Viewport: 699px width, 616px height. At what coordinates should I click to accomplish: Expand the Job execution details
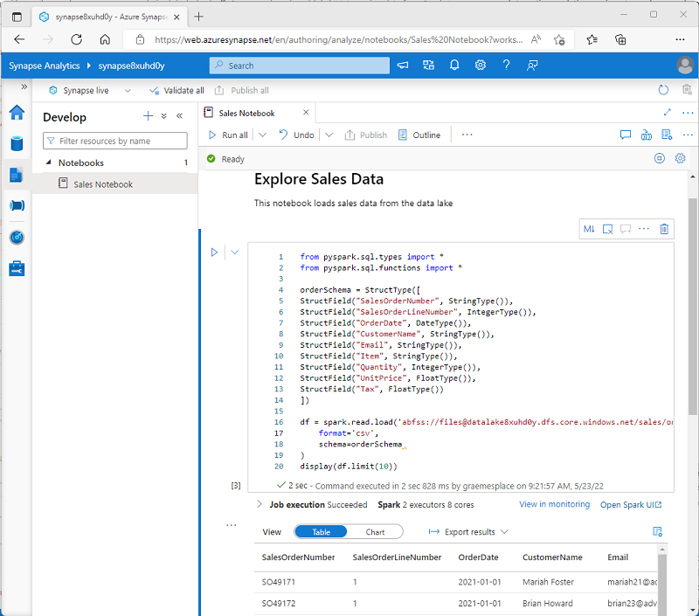(259, 504)
